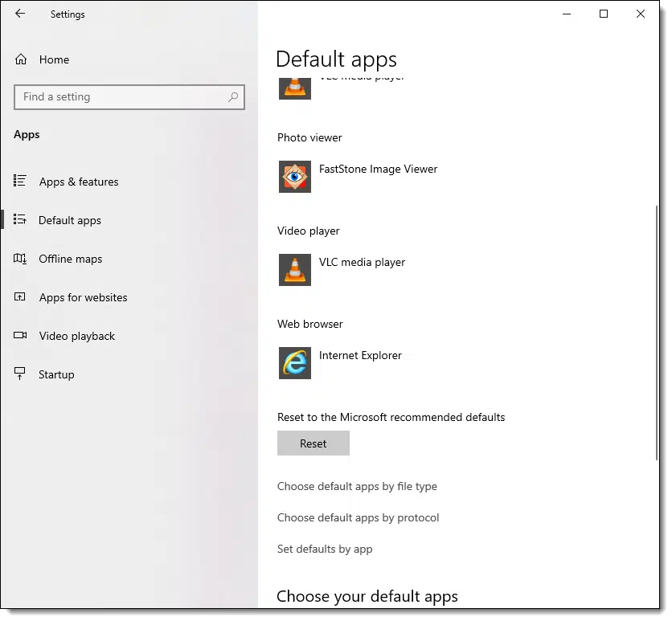This screenshot has height=621, width=672.
Task: Click the partially hidden VLC icon at top
Action: click(295, 88)
